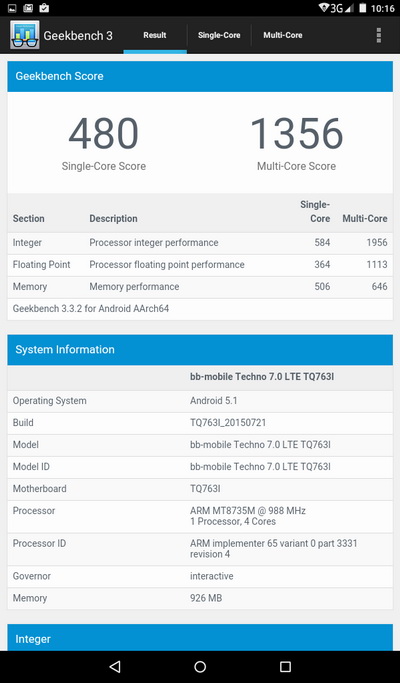
Task: Tap the clipboard check notification icon
Action: coord(44,8)
